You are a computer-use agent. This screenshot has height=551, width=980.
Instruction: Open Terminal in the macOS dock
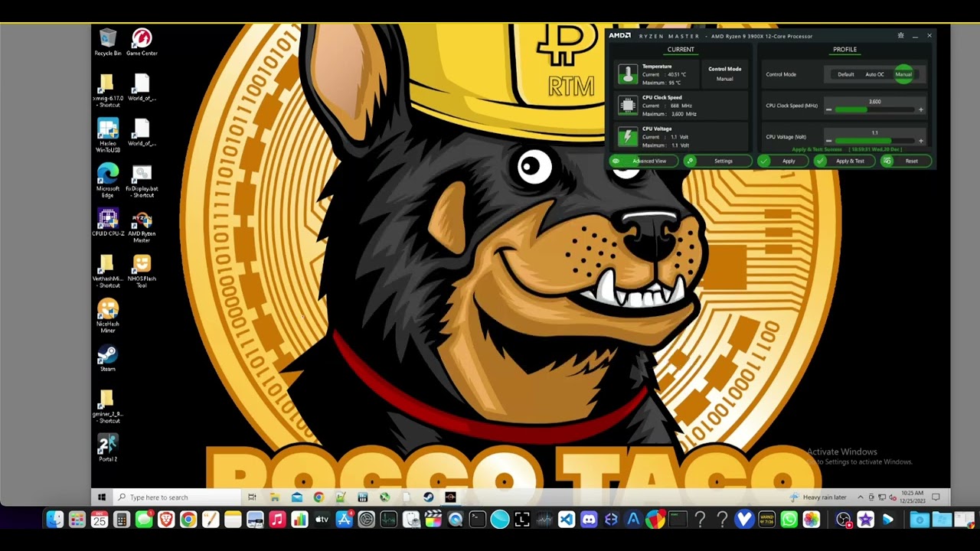[x=478, y=520]
